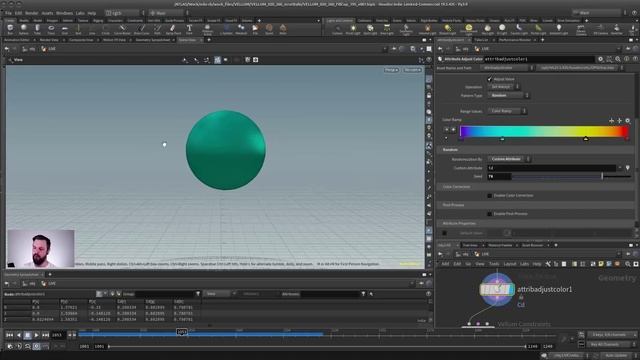This screenshot has height=360, width=640.
Task: Switch to the Render View tab
Action: coord(49,40)
